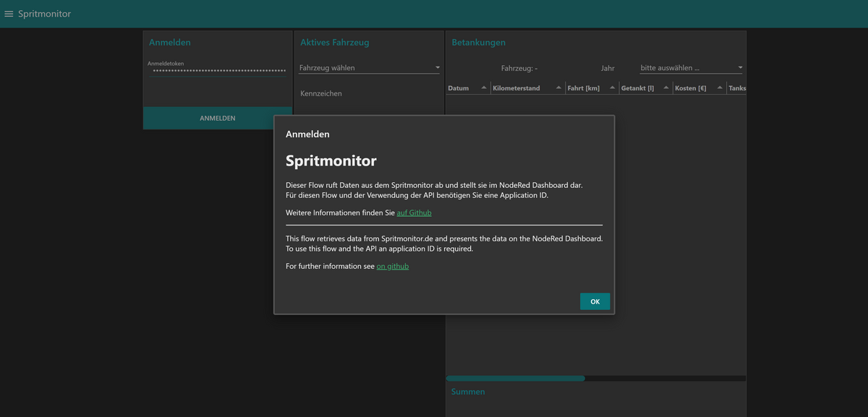Viewport: 868px width, 417px height.
Task: Click the Betankungen panel heading
Action: tap(478, 43)
